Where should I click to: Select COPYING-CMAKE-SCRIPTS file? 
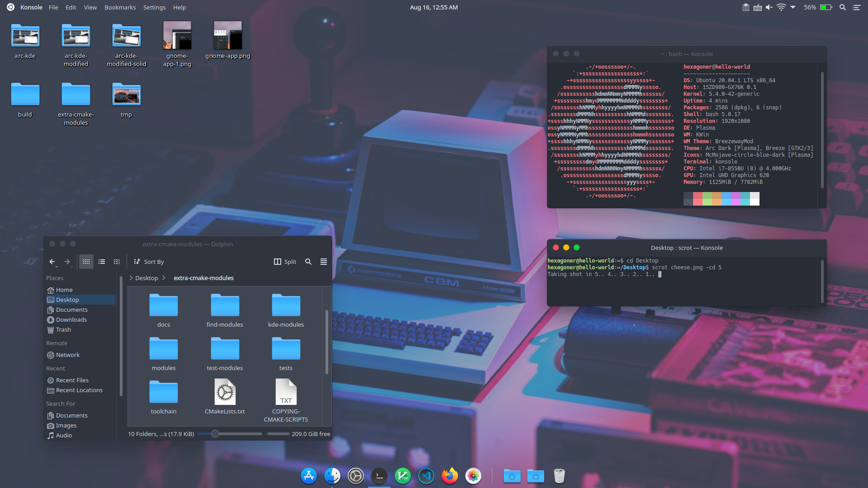pyautogui.click(x=286, y=401)
